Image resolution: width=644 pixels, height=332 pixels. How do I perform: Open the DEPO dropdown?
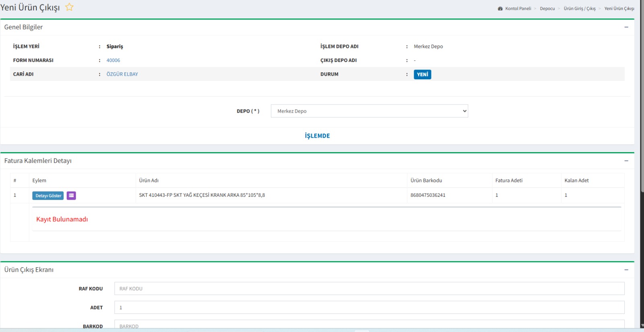click(369, 111)
